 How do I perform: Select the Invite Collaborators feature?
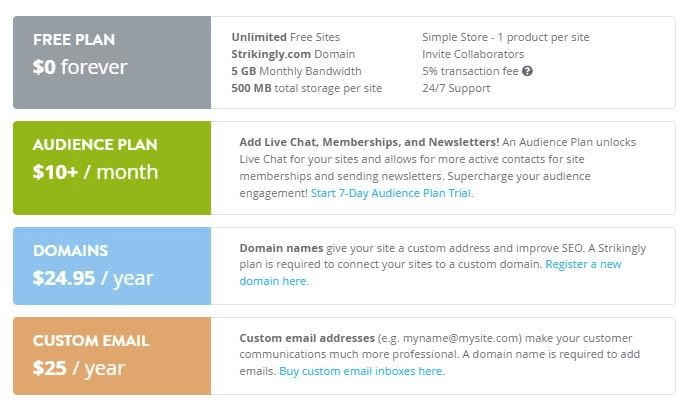pyautogui.click(x=472, y=54)
